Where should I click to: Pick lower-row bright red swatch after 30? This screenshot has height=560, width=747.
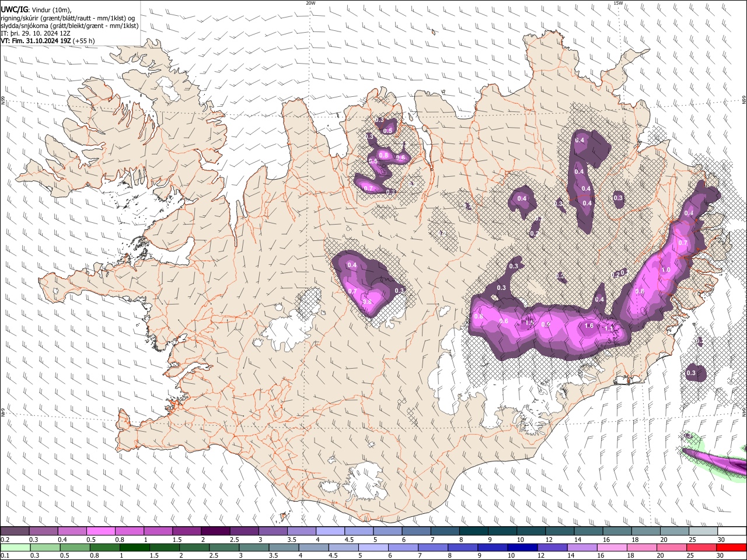click(x=731, y=548)
